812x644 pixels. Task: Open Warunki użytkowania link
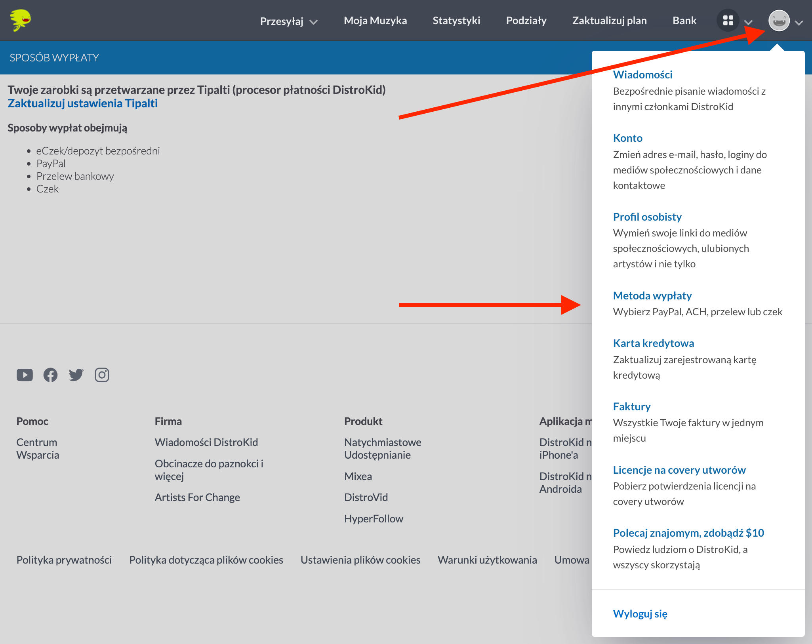click(x=487, y=560)
